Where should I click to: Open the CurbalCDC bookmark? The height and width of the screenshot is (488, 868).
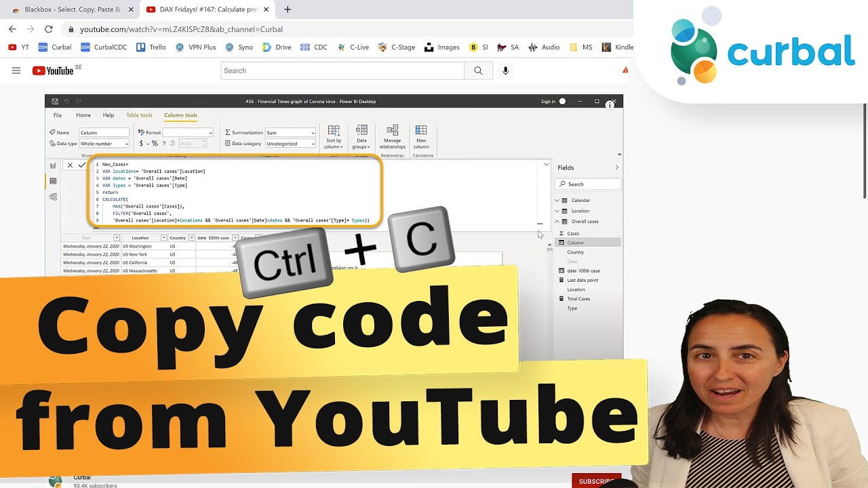click(x=103, y=47)
